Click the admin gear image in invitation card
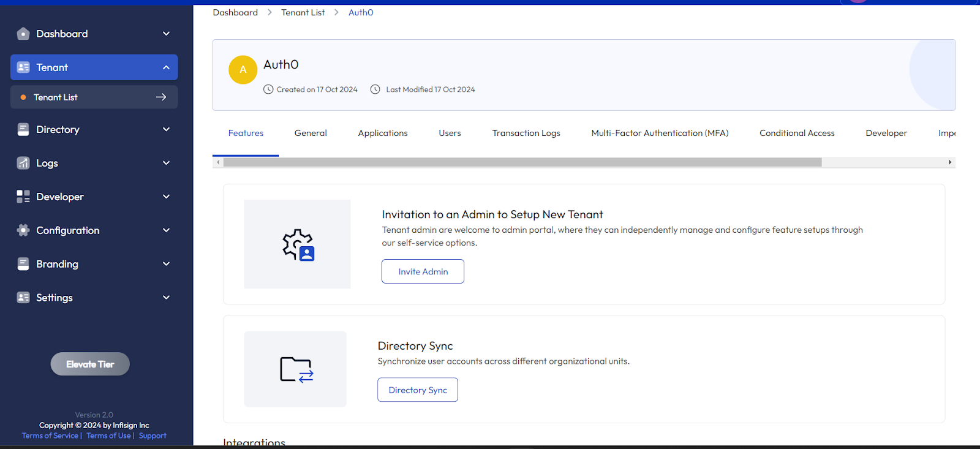This screenshot has height=449, width=980. tap(298, 244)
